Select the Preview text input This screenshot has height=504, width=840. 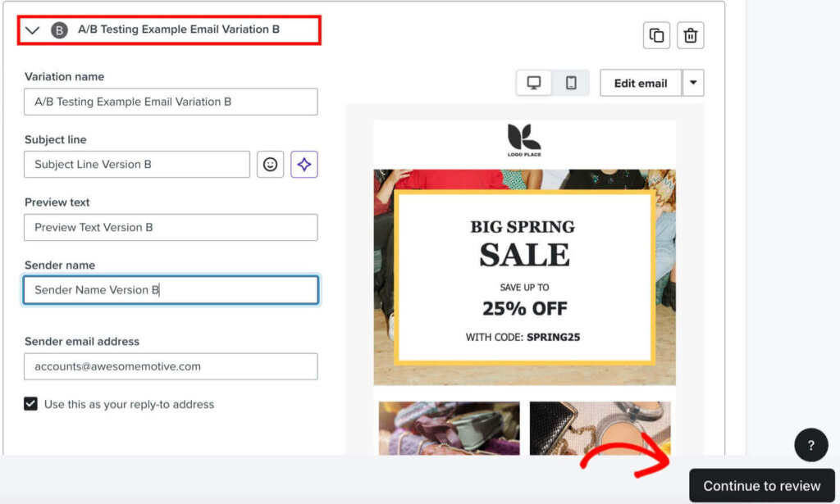(171, 227)
